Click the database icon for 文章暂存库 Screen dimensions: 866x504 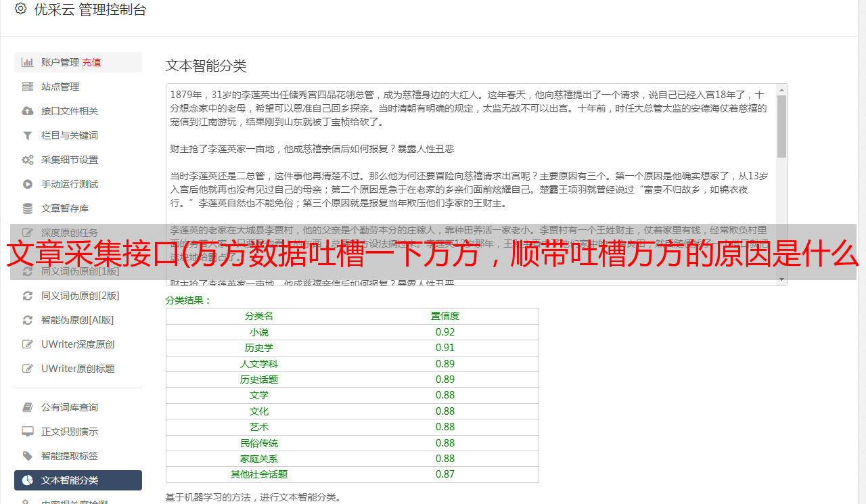tap(28, 208)
